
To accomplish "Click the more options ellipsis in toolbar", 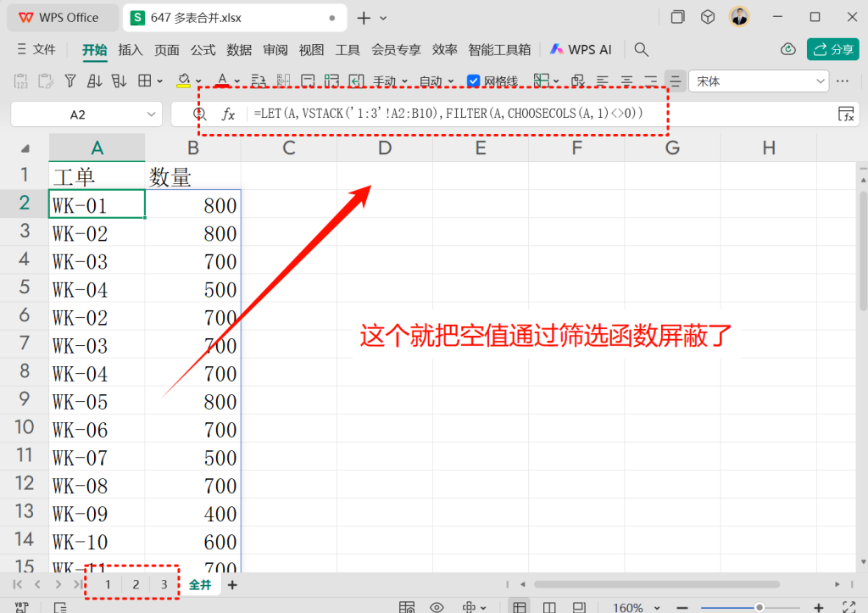I will pos(843,81).
